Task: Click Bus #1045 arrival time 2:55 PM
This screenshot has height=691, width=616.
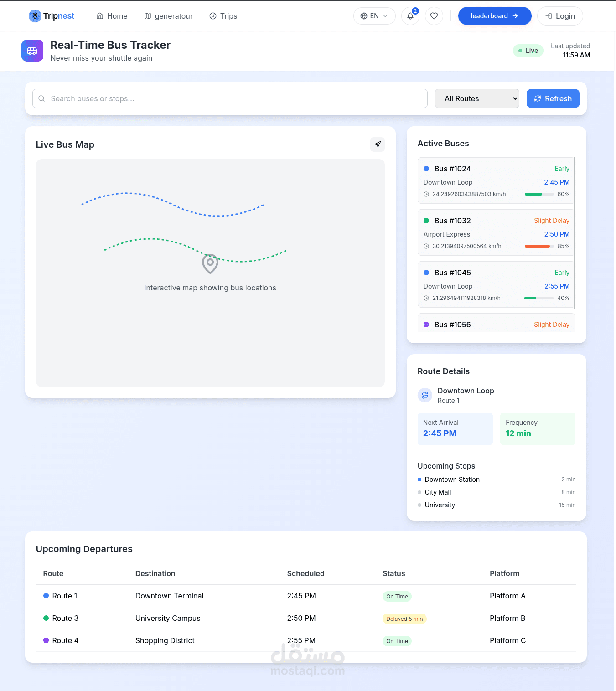Action: click(x=557, y=286)
